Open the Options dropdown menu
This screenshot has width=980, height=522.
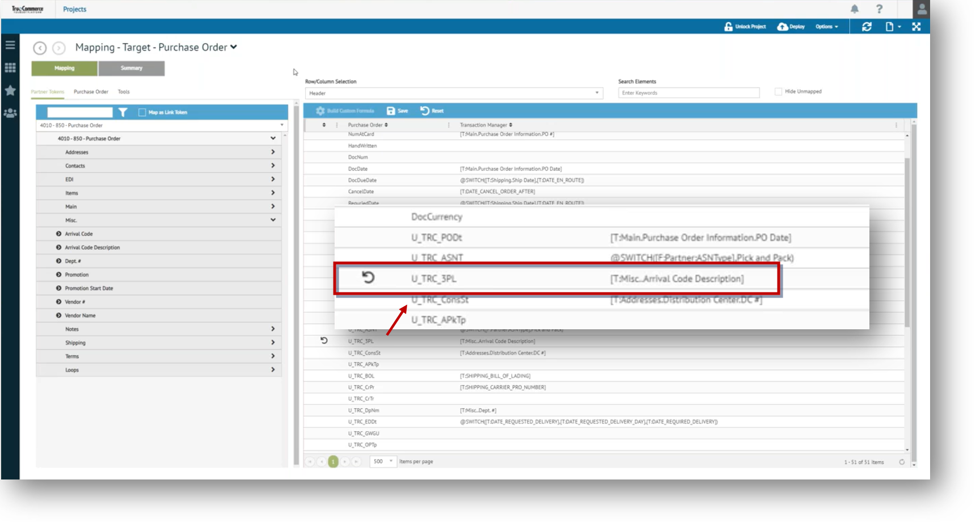pyautogui.click(x=826, y=27)
